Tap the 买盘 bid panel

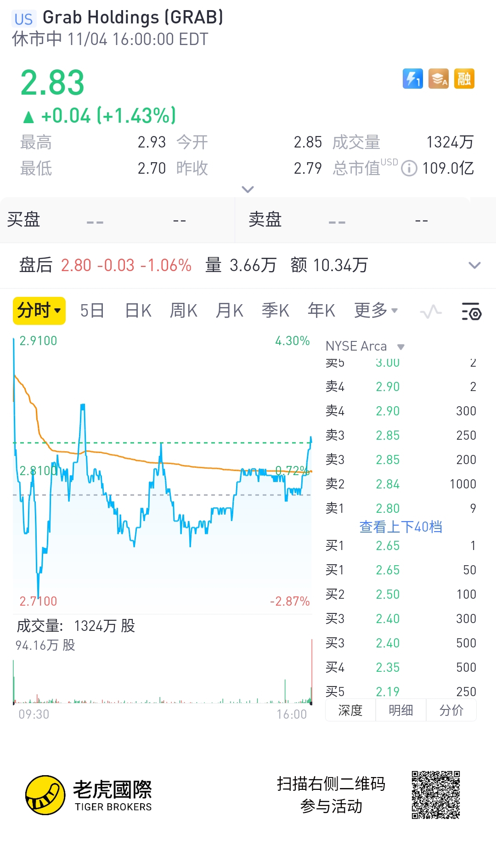coord(117,220)
